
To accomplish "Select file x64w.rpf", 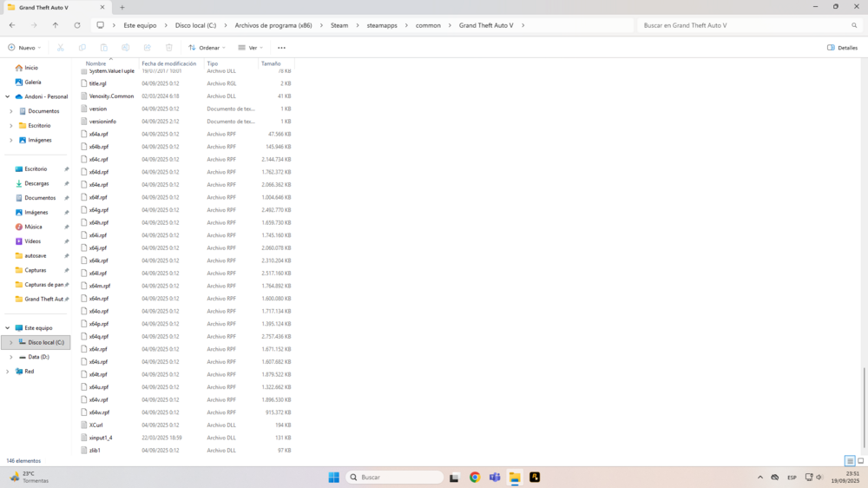I will pos(99,412).
